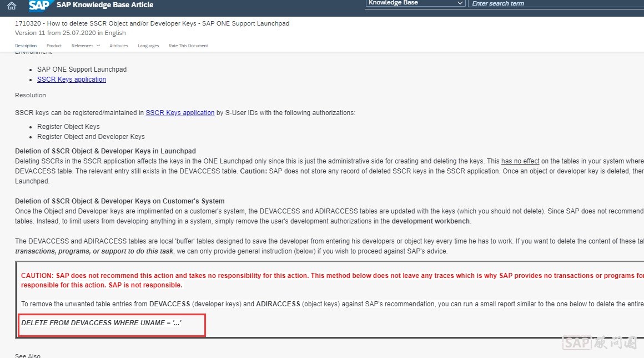644x358 pixels.
Task: Open Rate This Document
Action: click(x=188, y=46)
